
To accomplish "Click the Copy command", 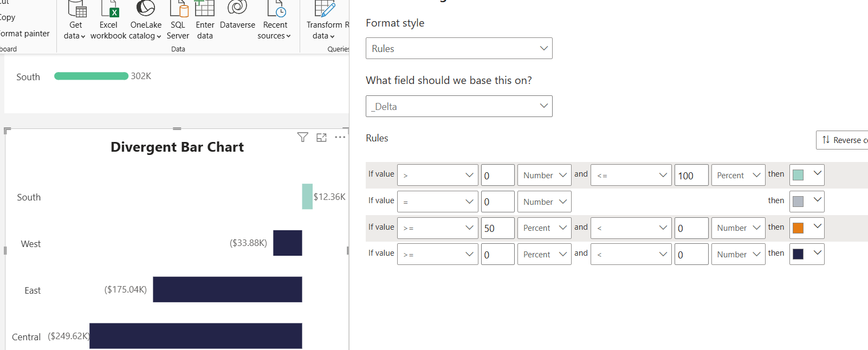I will tap(8, 17).
